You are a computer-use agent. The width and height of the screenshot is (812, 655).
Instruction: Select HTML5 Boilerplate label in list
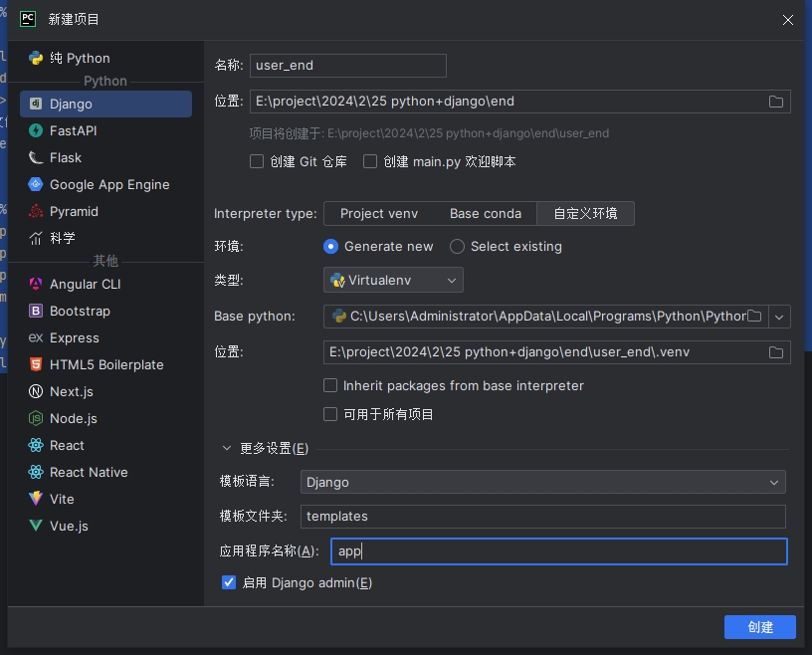[x=106, y=364]
